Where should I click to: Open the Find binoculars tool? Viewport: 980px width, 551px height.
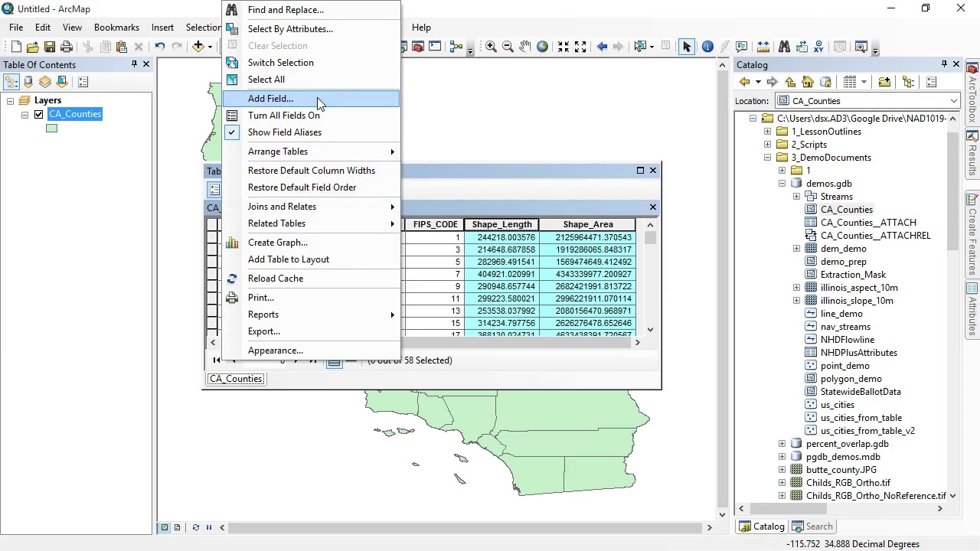(784, 47)
